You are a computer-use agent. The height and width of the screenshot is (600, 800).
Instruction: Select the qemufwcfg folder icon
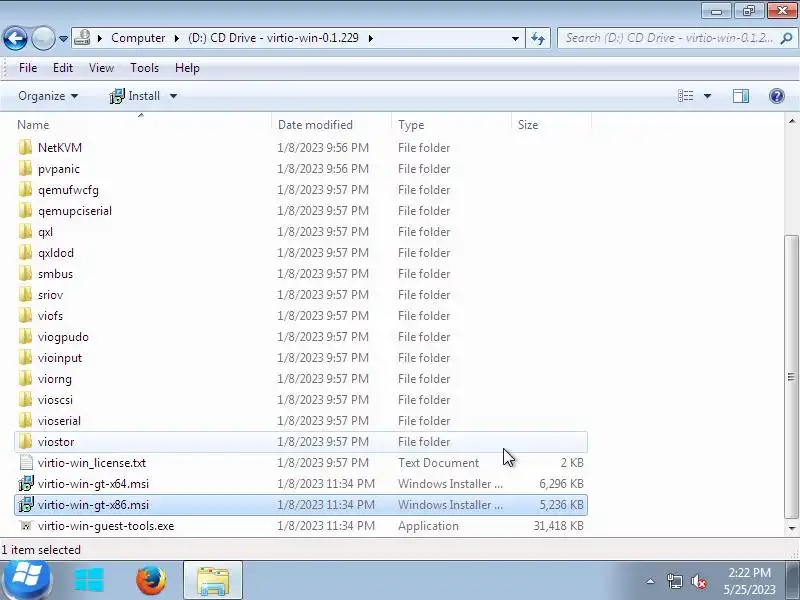tap(25, 189)
